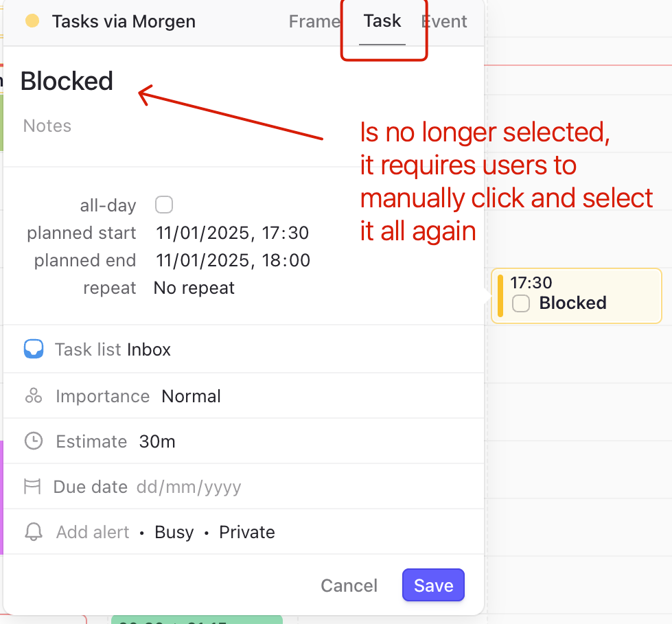
Task: Click the yellow calendar color dot
Action: pyautogui.click(x=32, y=21)
